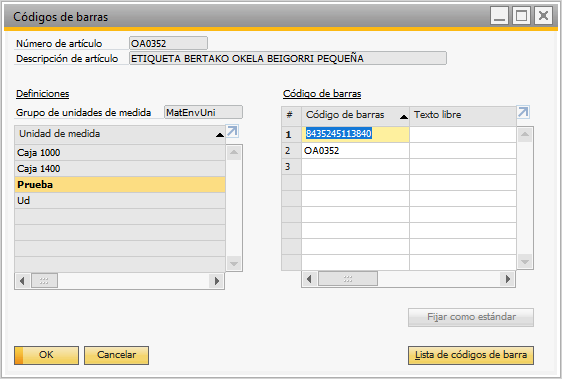562x379 pixels.
Task: Click Texto libre cell of row 1
Action: 463,134
